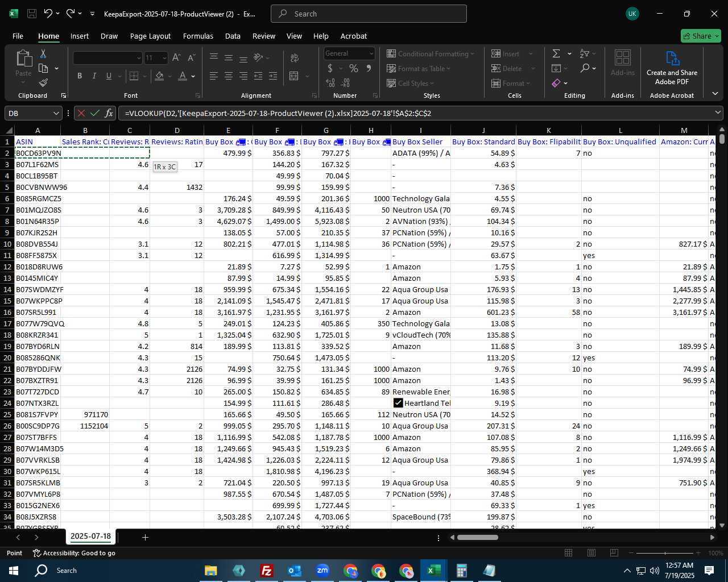The width and height of the screenshot is (728, 582).
Task: Toggle Align Left horizontal alignment
Action: tap(214, 76)
